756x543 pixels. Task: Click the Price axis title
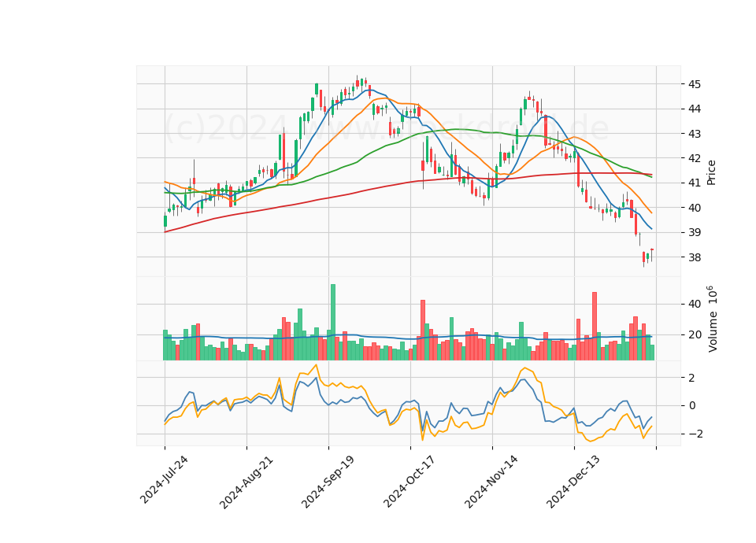pos(711,172)
